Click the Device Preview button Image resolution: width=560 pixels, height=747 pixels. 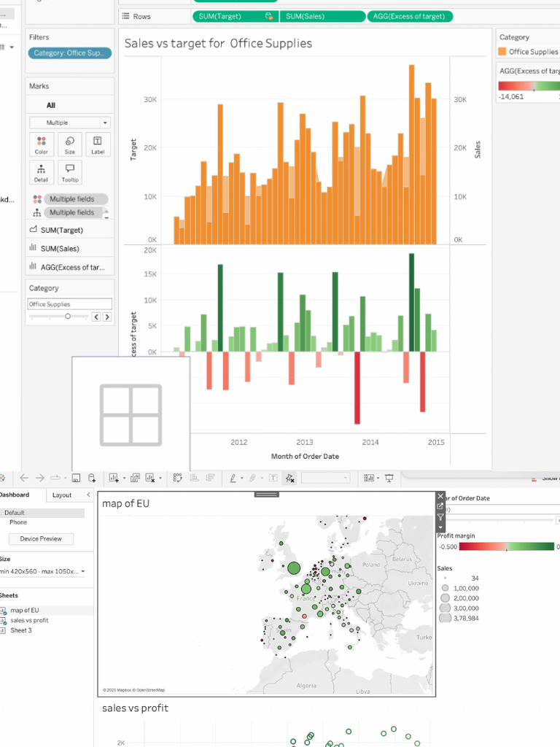click(41, 539)
